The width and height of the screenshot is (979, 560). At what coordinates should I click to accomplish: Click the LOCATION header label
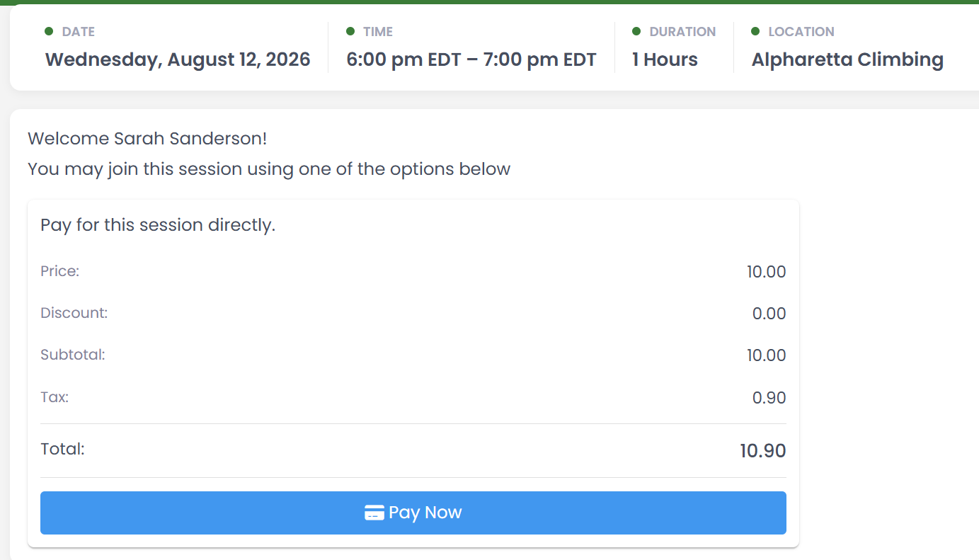click(801, 31)
